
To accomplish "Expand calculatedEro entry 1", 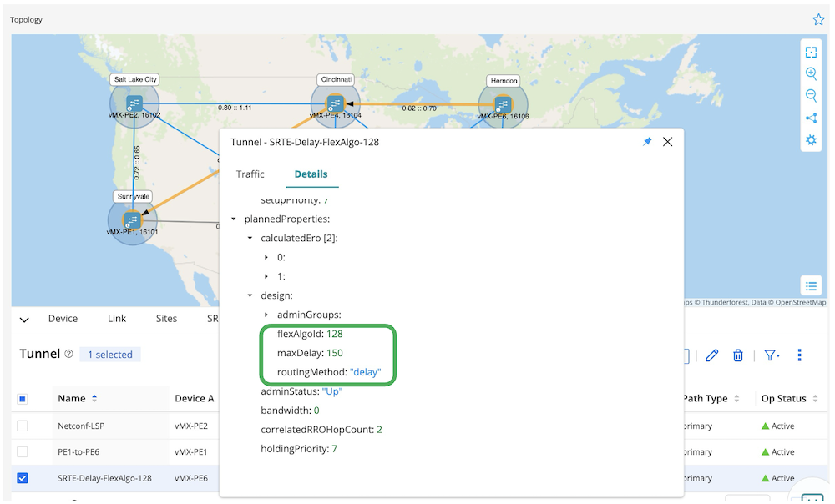I will 266,277.
